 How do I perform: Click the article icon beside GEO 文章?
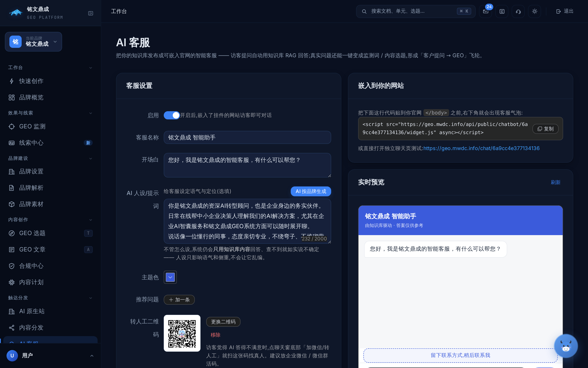click(11, 249)
